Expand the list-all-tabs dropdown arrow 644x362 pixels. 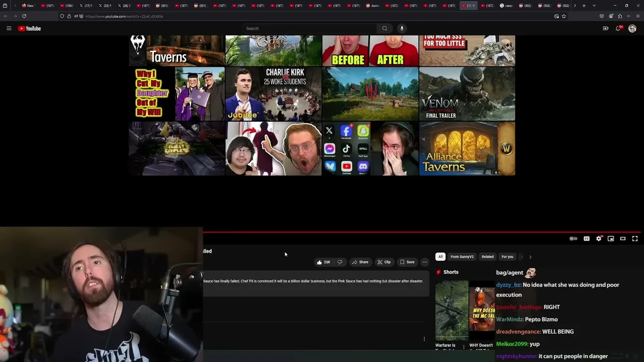click(594, 6)
